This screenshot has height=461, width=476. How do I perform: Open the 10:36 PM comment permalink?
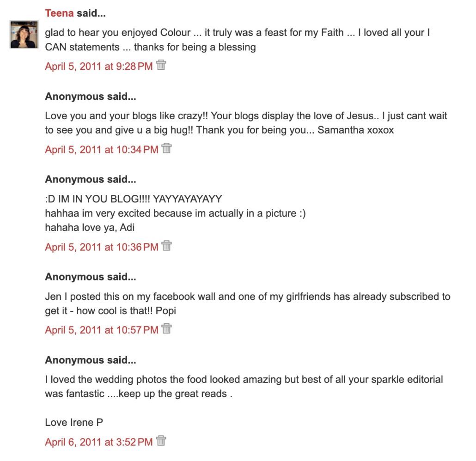coord(101,247)
